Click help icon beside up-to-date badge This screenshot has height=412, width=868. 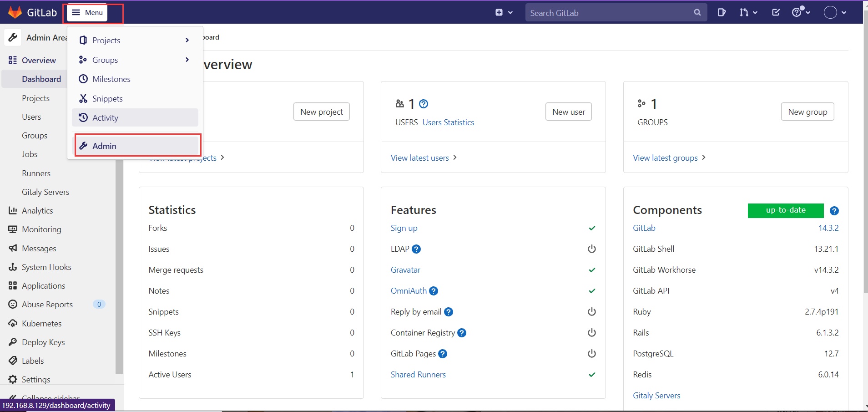[x=834, y=211]
